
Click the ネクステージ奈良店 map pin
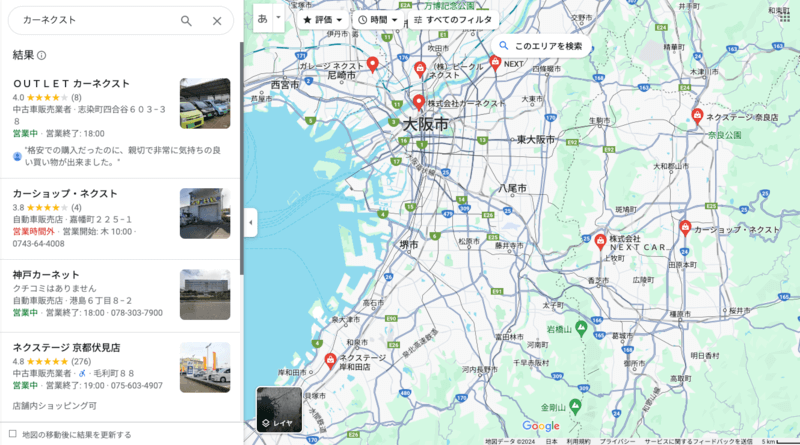pos(697,116)
